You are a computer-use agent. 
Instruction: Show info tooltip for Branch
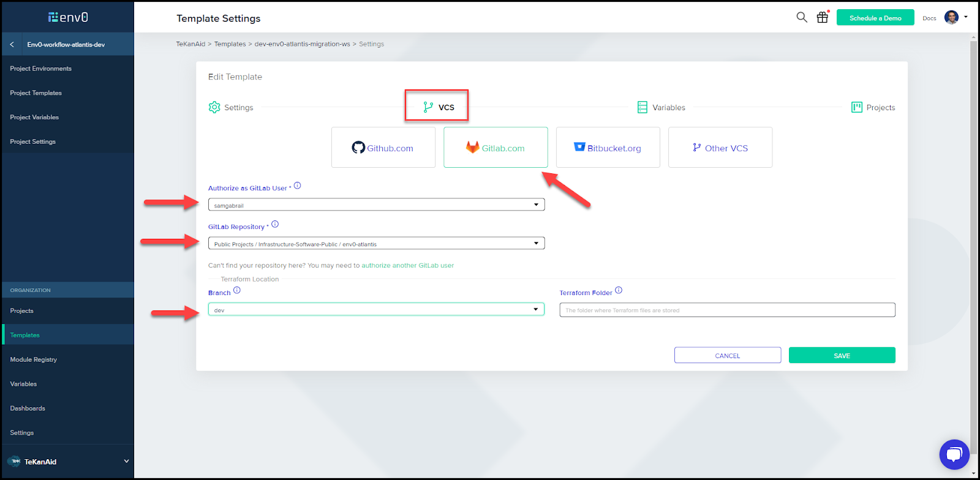tap(237, 290)
